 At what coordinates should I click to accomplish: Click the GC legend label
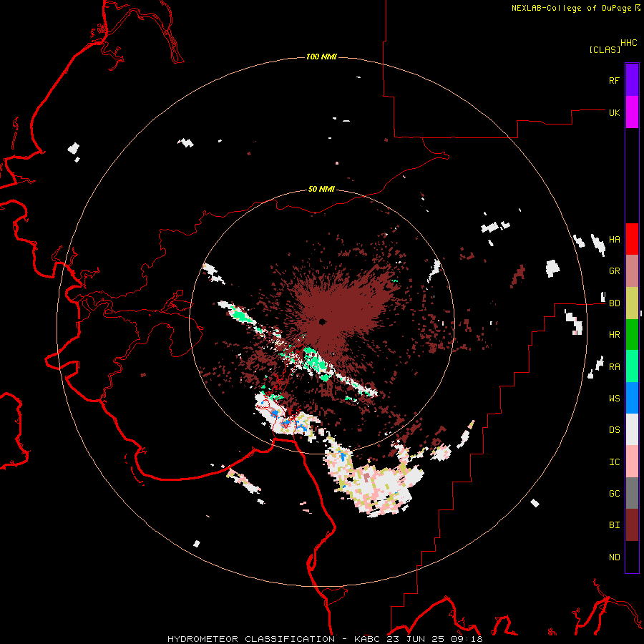click(615, 494)
